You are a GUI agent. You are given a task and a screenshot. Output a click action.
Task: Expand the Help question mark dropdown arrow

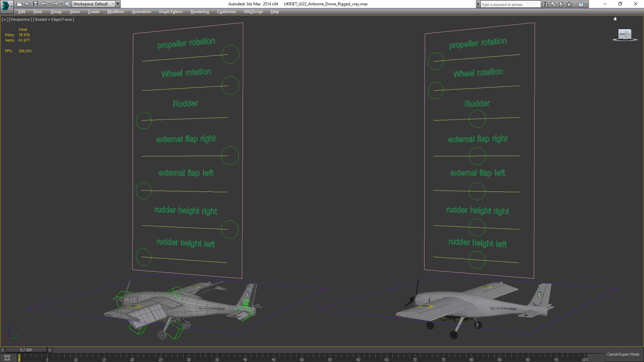click(586, 4)
